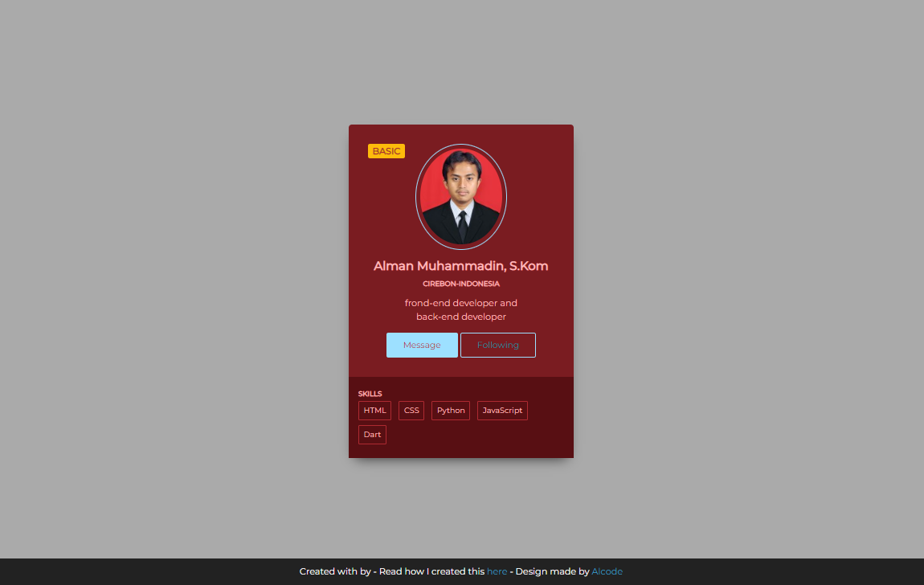Click the name Alman Muhammadin, S.Kom

point(461,266)
